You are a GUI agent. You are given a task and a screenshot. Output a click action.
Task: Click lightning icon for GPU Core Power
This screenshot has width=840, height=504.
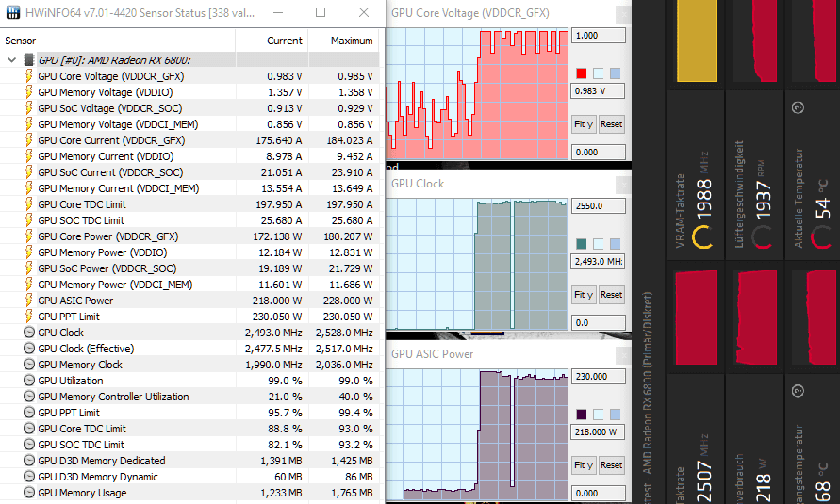coord(29,236)
